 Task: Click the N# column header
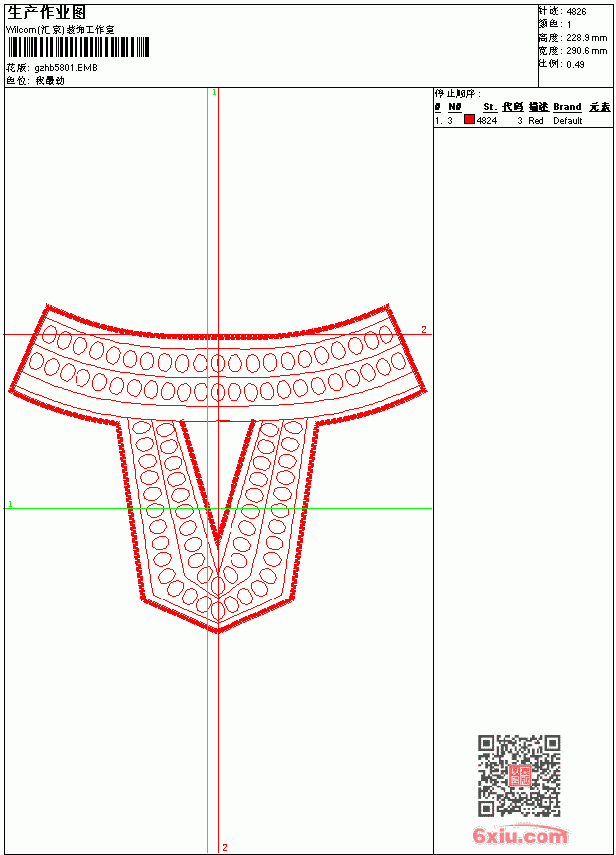pos(455,107)
